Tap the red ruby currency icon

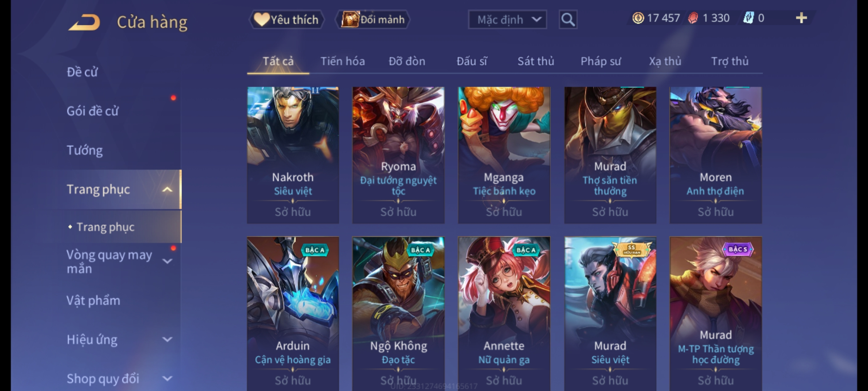[x=693, y=18]
